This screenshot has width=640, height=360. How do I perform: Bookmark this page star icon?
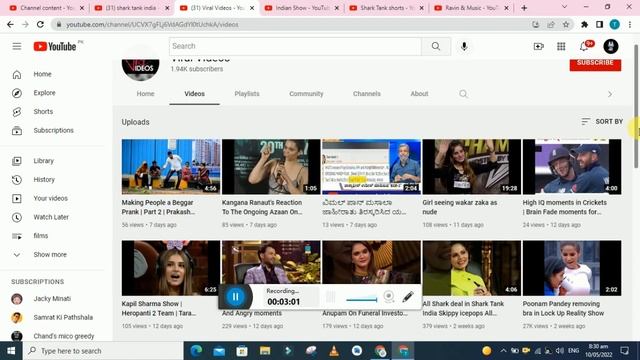point(566,24)
